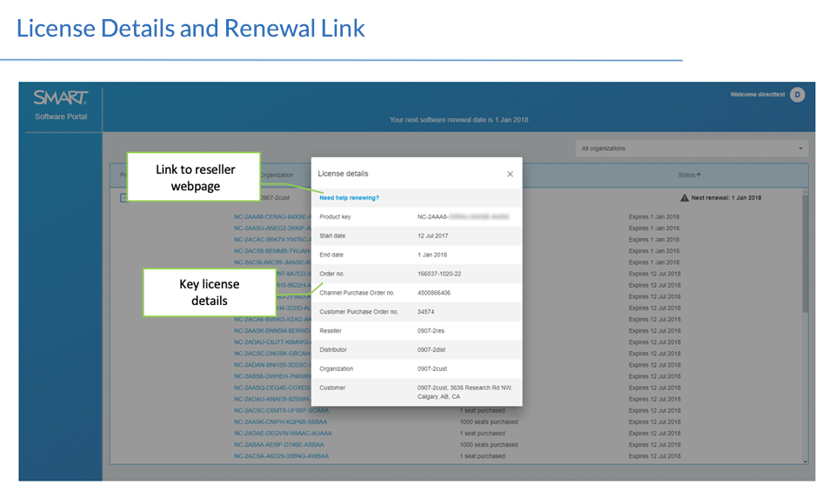835x504 pixels.
Task: Click Organization value 0907-2cust in dialog
Action: (x=432, y=368)
